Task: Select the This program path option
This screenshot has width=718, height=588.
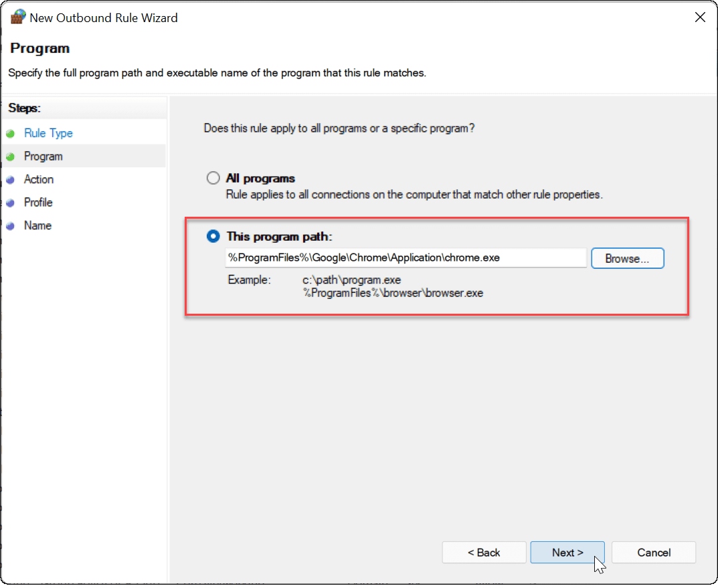Action: click(x=213, y=236)
